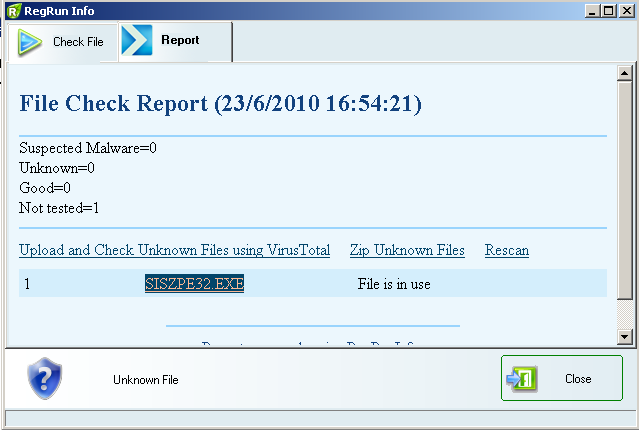Image resolution: width=639 pixels, height=430 pixels.
Task: Close the RegRun Info window with X
Action: coord(626,11)
